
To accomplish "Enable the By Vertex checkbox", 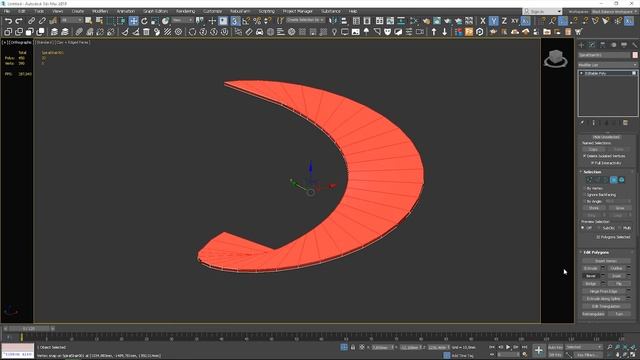I will click(x=584, y=188).
